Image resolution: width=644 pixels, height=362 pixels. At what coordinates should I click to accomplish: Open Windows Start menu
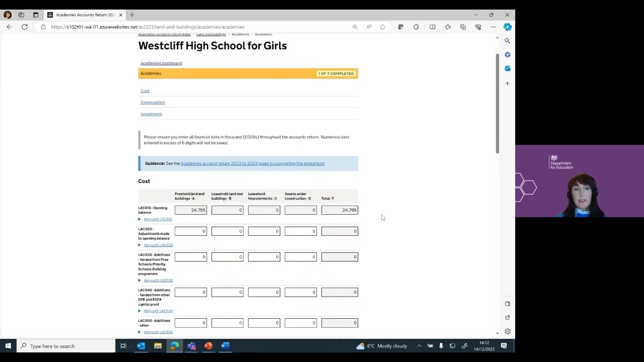coord(8,346)
